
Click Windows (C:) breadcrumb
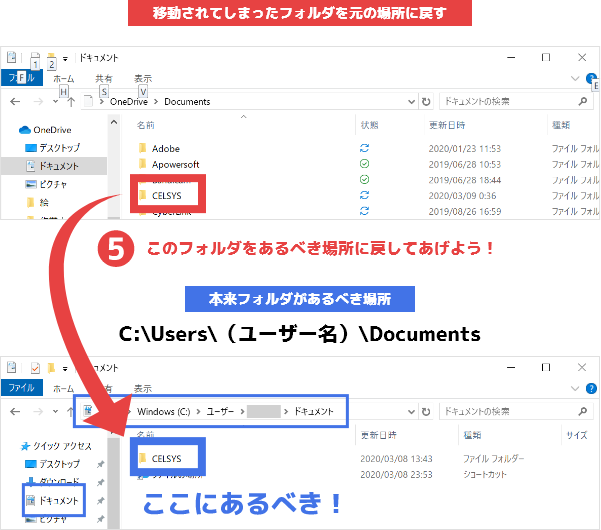point(164,412)
